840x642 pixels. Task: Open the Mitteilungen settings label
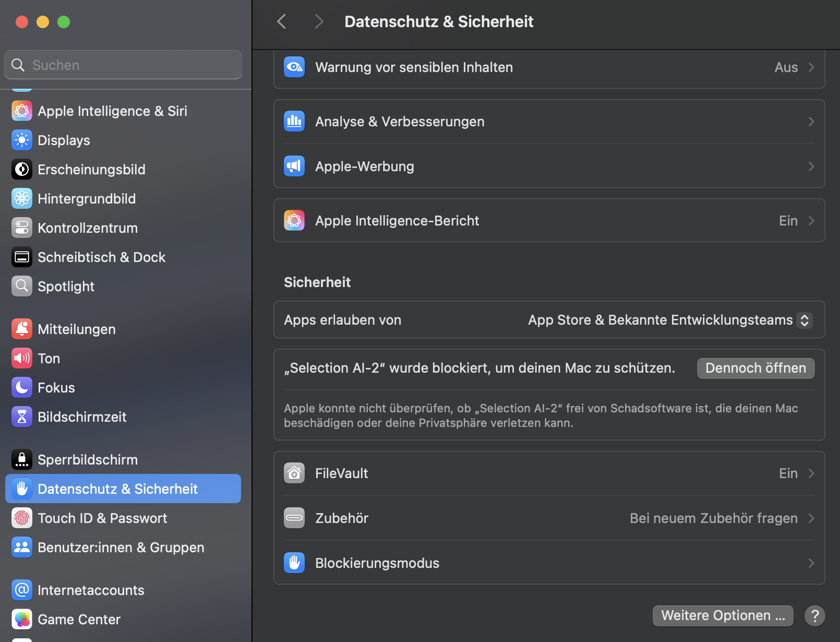click(77, 329)
